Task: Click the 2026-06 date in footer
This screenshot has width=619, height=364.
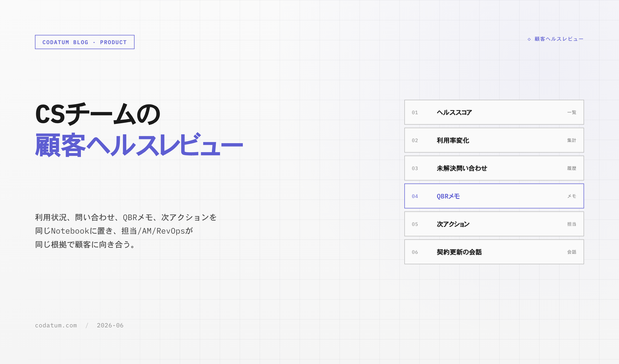Action: click(x=110, y=325)
